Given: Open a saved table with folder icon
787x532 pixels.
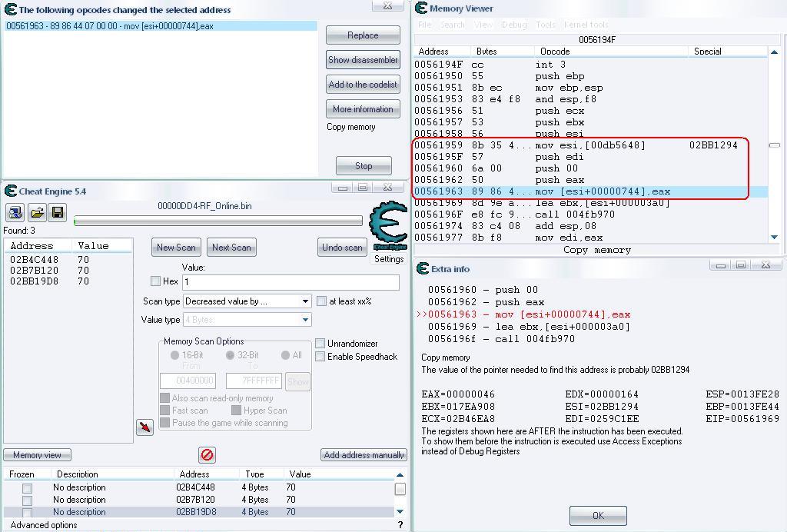Looking at the screenshot, I should point(37,212).
